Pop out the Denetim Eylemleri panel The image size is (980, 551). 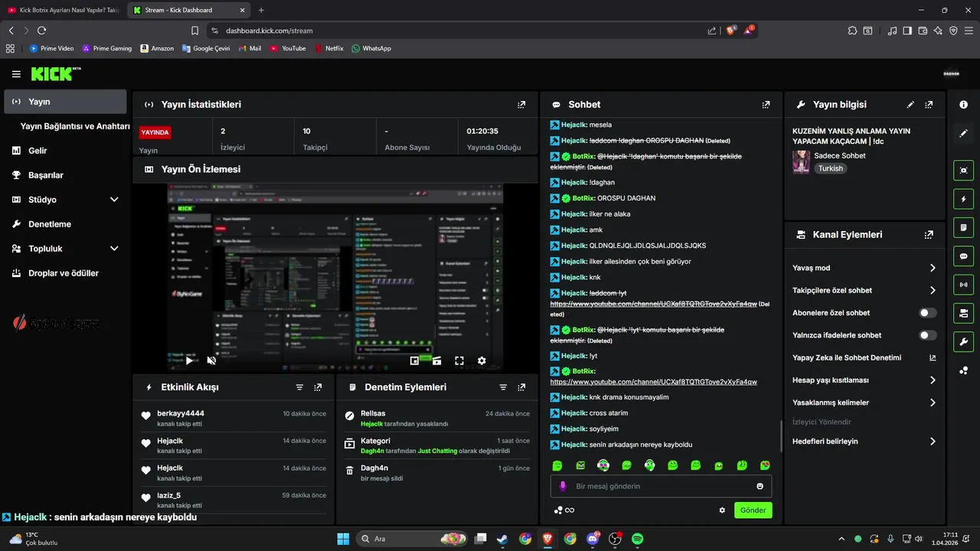(x=521, y=387)
